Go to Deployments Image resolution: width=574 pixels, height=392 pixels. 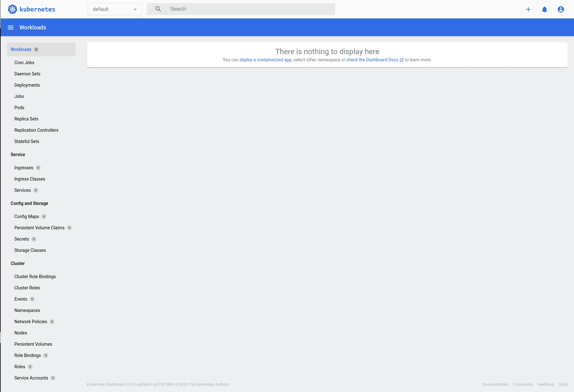(27, 85)
